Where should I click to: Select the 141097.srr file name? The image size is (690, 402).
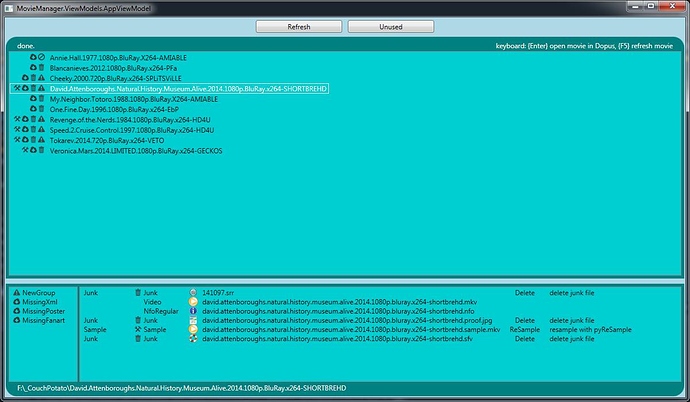(218, 292)
